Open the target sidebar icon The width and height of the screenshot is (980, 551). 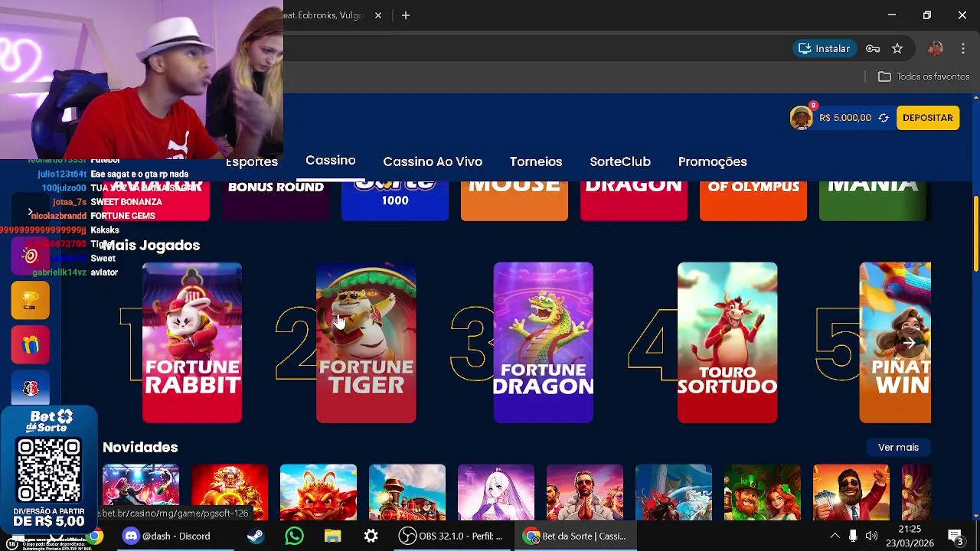31,256
